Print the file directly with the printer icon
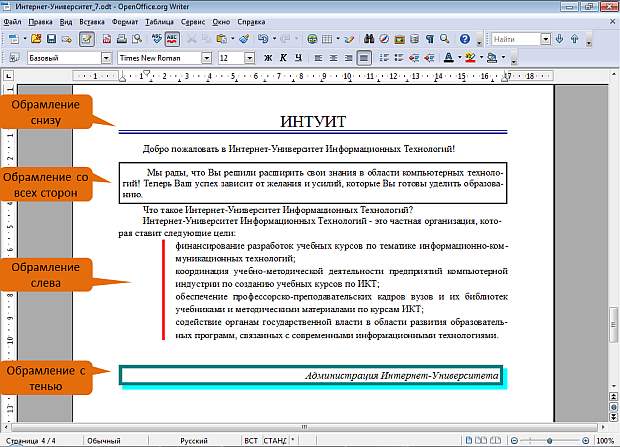620x447 pixels. pyautogui.click(x=122, y=39)
